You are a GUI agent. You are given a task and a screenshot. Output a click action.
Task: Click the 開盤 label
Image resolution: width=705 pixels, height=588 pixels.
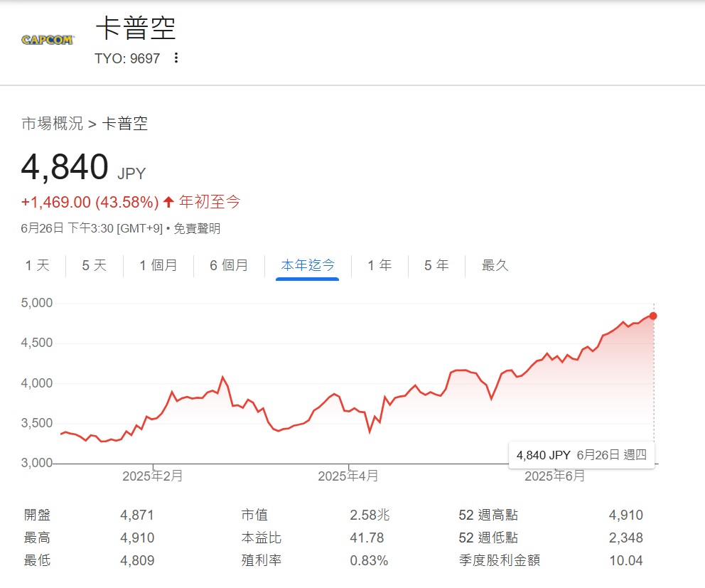pyautogui.click(x=38, y=515)
